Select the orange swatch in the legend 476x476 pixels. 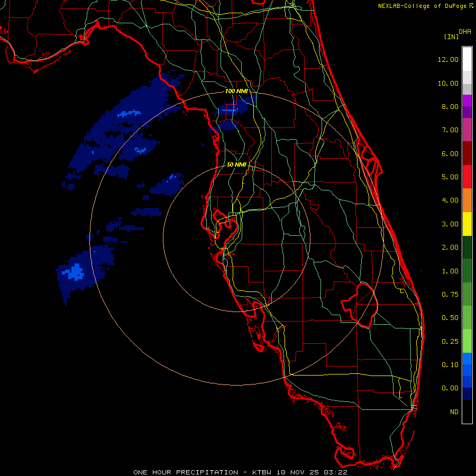click(467, 200)
